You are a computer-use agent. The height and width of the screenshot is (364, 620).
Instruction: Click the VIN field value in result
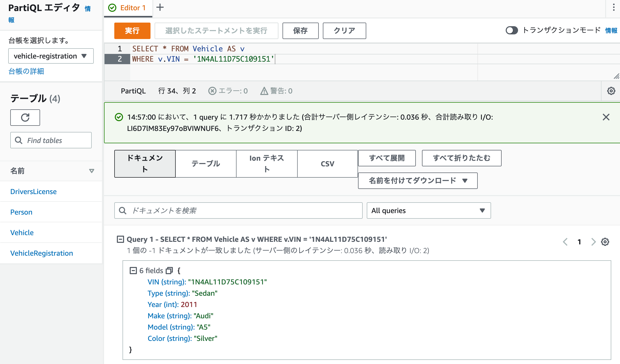pos(227,282)
